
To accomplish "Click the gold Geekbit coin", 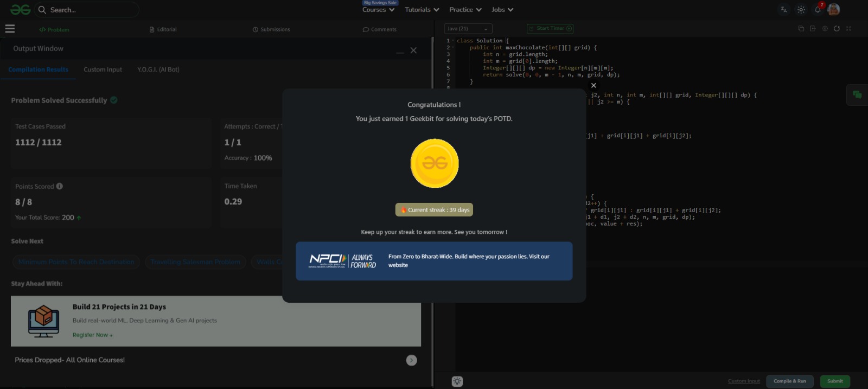I will tap(434, 163).
